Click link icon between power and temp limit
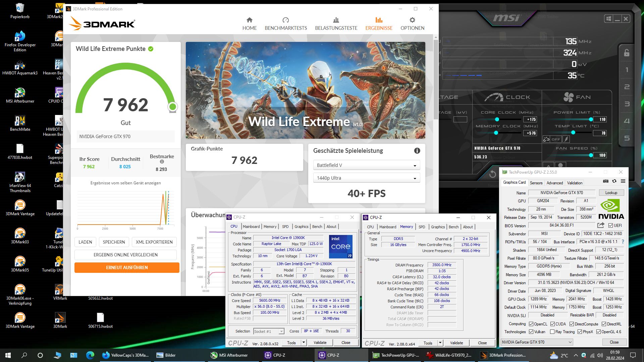This screenshot has width=644, height=362. pos(546,139)
